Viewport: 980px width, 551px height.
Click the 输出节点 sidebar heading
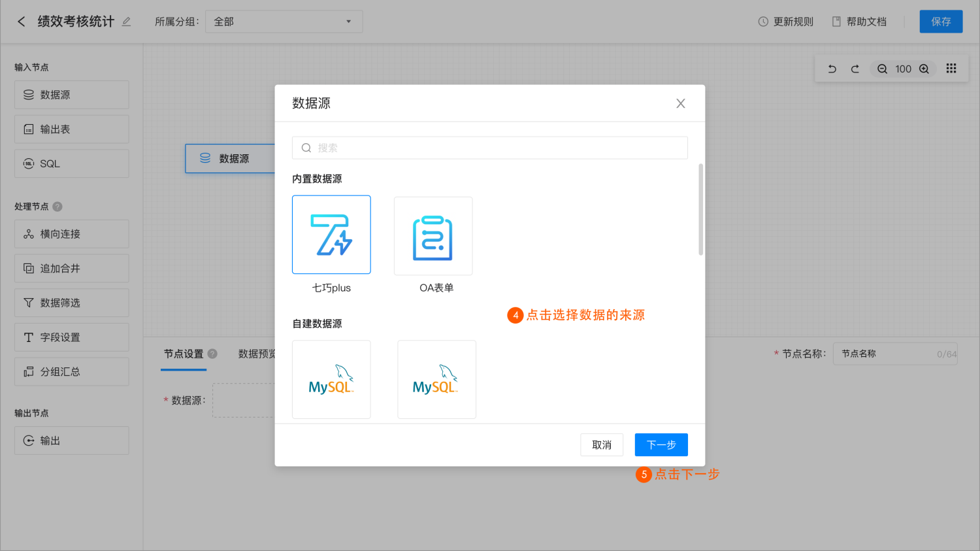click(31, 413)
